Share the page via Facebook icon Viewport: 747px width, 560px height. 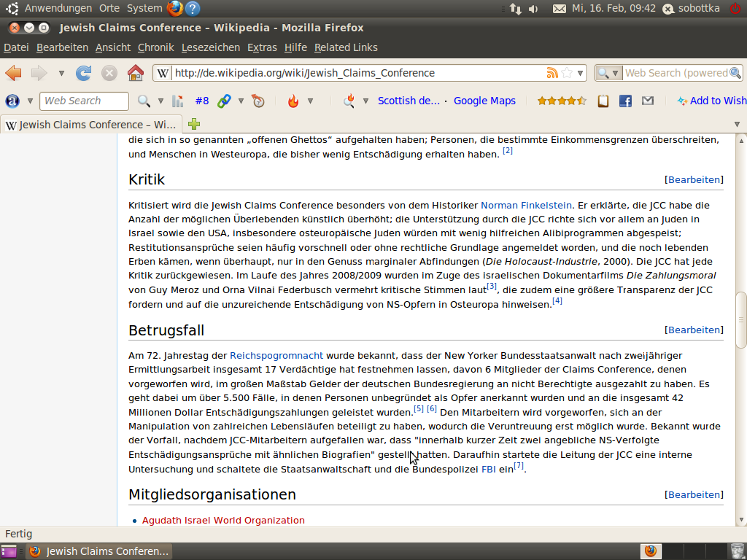pyautogui.click(x=625, y=101)
